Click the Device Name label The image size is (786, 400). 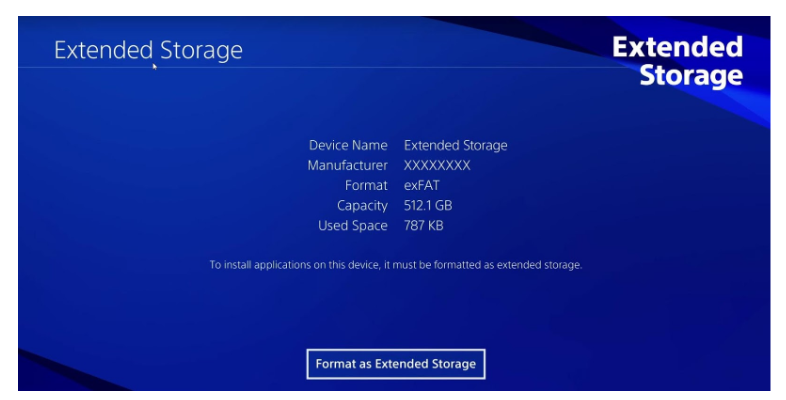coord(348,145)
